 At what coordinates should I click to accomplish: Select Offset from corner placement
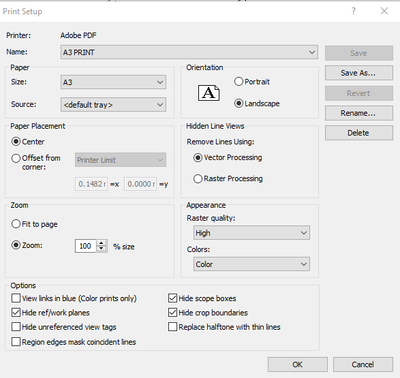(x=16, y=158)
